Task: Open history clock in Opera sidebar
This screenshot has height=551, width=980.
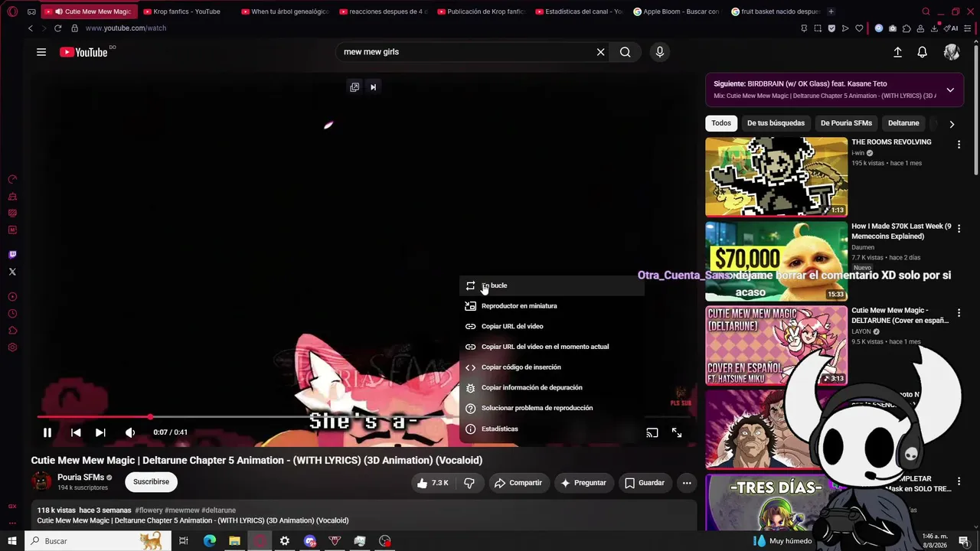Action: point(12,314)
